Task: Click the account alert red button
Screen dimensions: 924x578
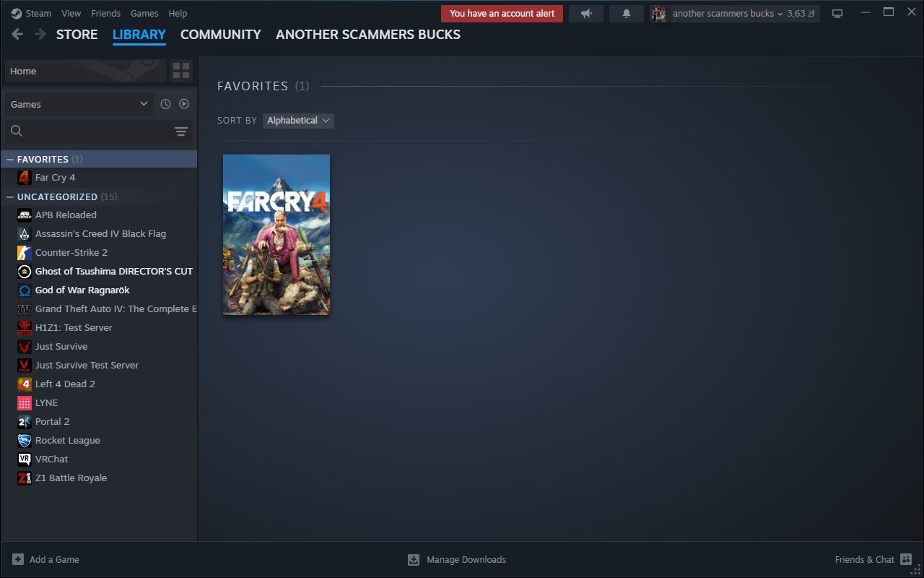Action: pos(502,14)
